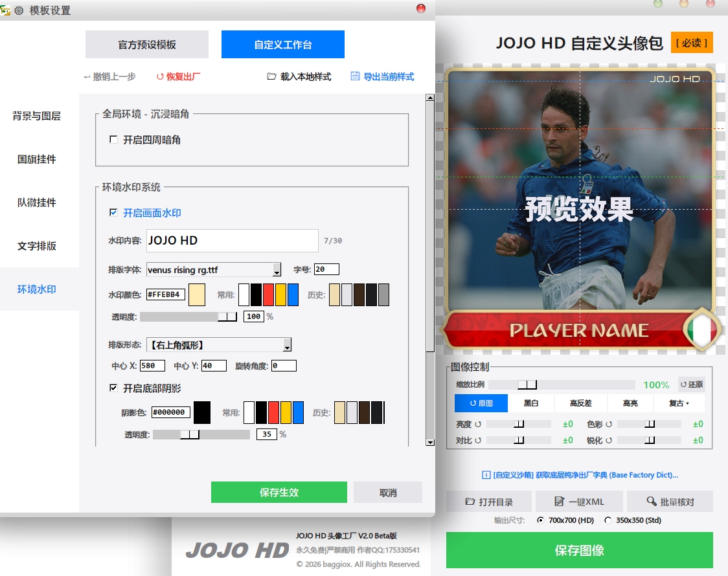
Task: Click the 一键XML edit icon button
Action: tap(579, 502)
